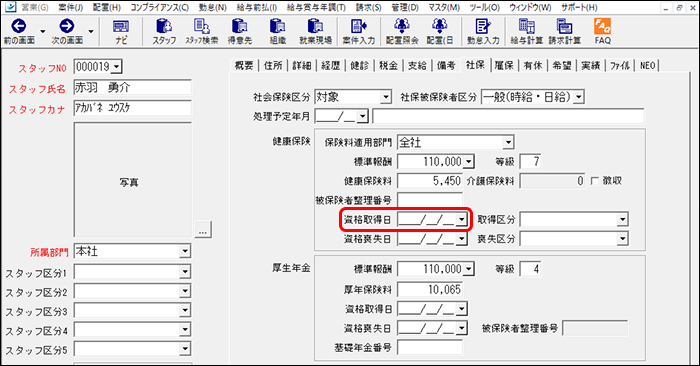Open the 処理予定年月 date dropdown
This screenshot has height=366, width=700.
click(x=363, y=116)
